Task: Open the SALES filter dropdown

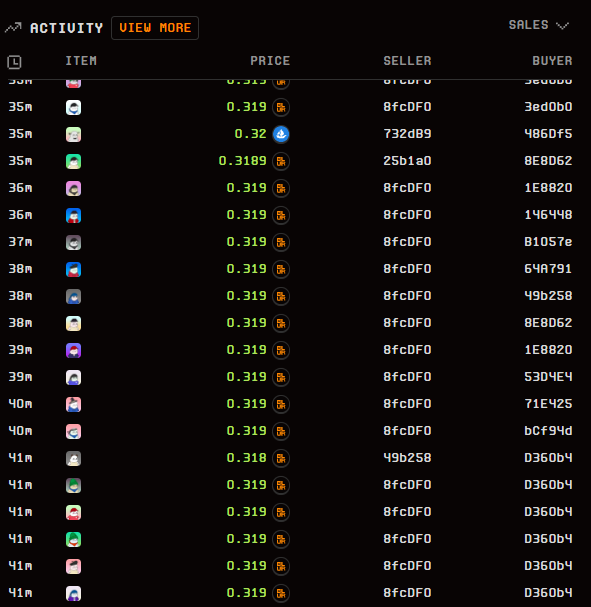Action: (x=539, y=25)
